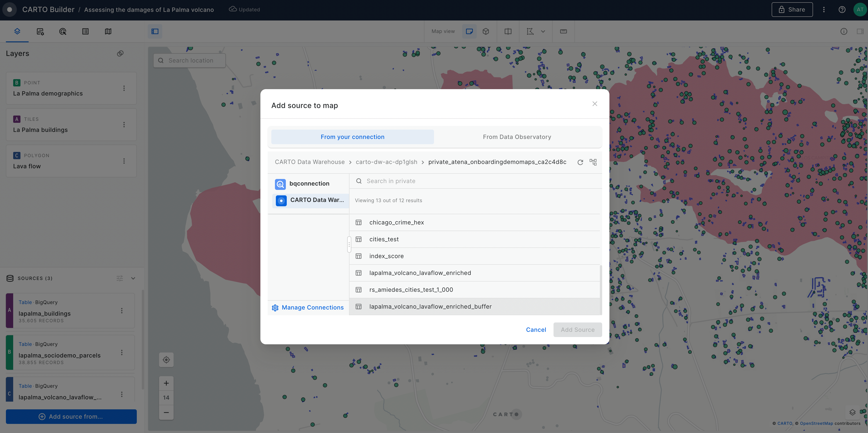The image size is (868, 433).
Task: Zoom out the map
Action: (x=166, y=413)
